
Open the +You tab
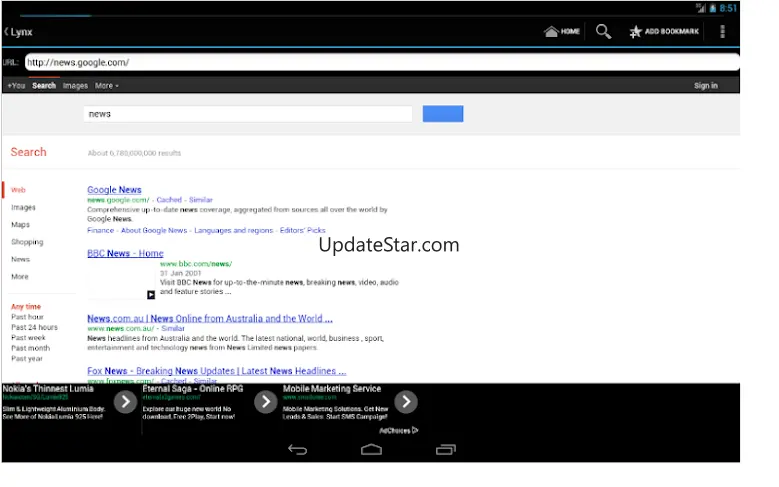coord(16,85)
